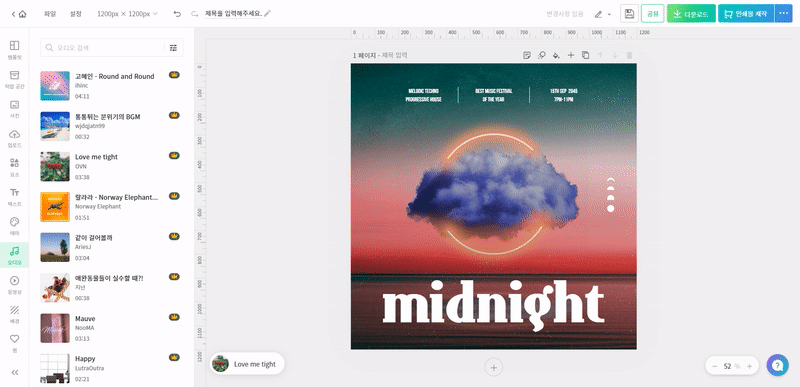Image resolution: width=800 pixels, height=387 pixels.
Task: Open the page memo note icon
Action: [x=527, y=55]
